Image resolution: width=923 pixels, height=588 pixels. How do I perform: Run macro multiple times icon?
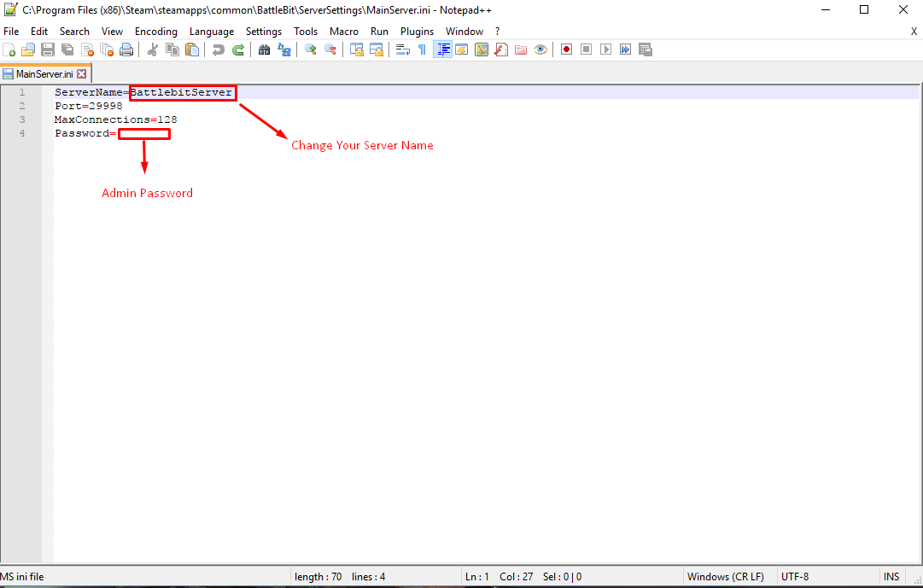626,49
